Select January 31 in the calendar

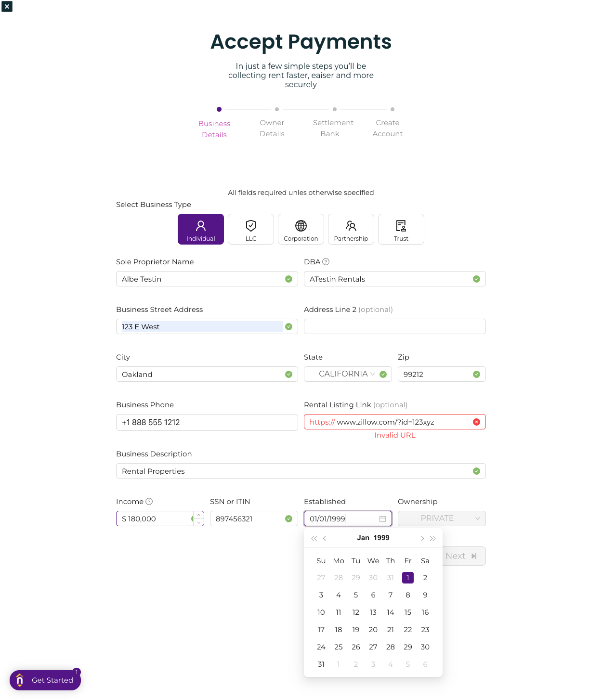coord(321,664)
